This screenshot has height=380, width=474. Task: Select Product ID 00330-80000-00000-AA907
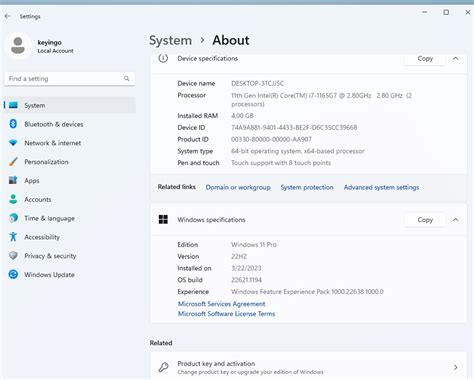click(271, 139)
